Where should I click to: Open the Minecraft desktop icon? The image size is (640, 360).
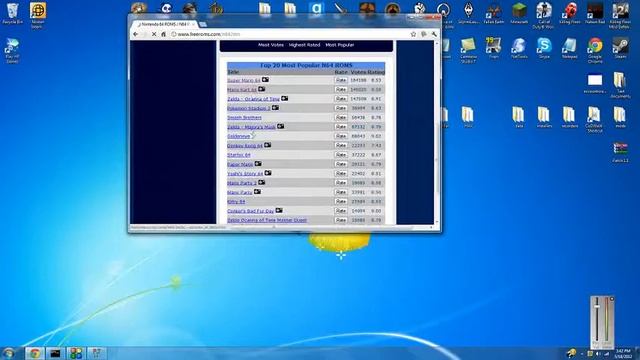tap(519, 13)
